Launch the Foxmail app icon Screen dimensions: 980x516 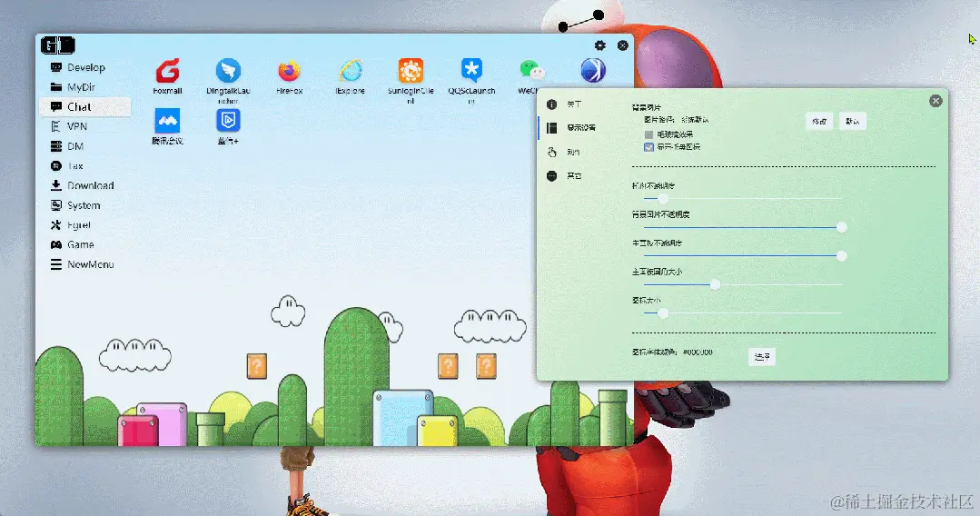[x=167, y=71]
